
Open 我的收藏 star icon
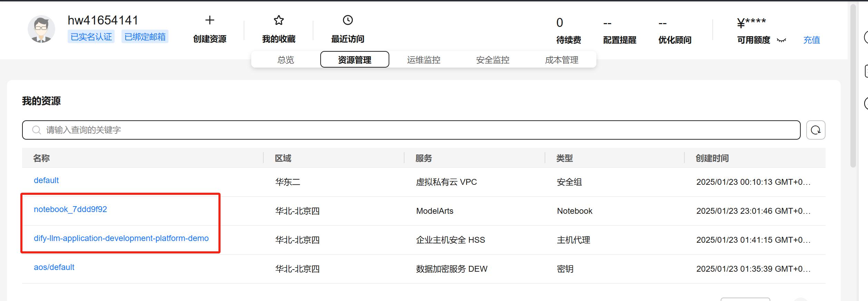point(279,20)
